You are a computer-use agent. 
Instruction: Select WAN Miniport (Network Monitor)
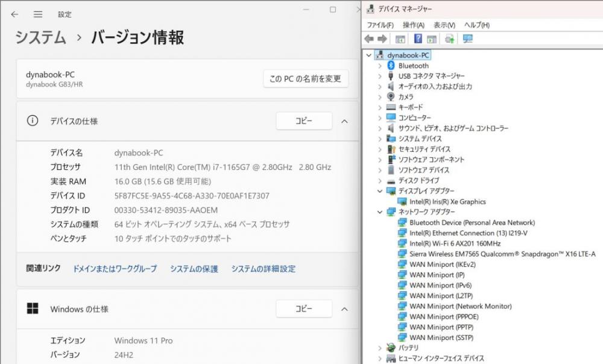(461, 306)
